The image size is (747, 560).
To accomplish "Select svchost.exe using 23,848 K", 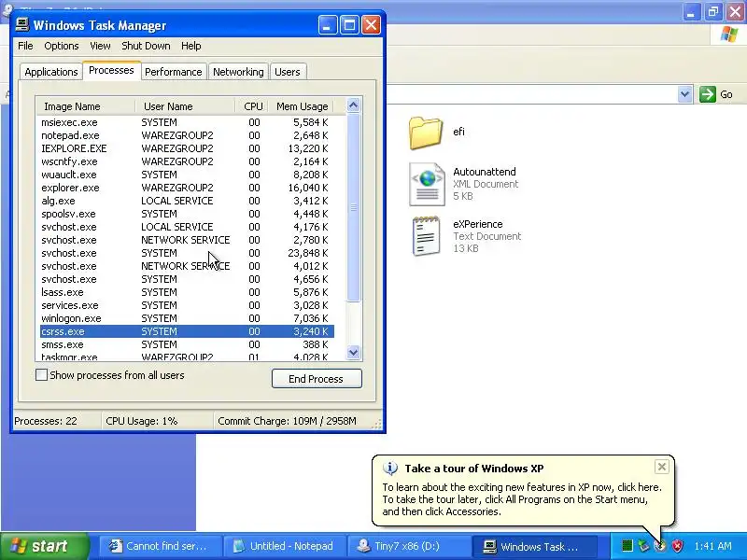I will (x=187, y=253).
